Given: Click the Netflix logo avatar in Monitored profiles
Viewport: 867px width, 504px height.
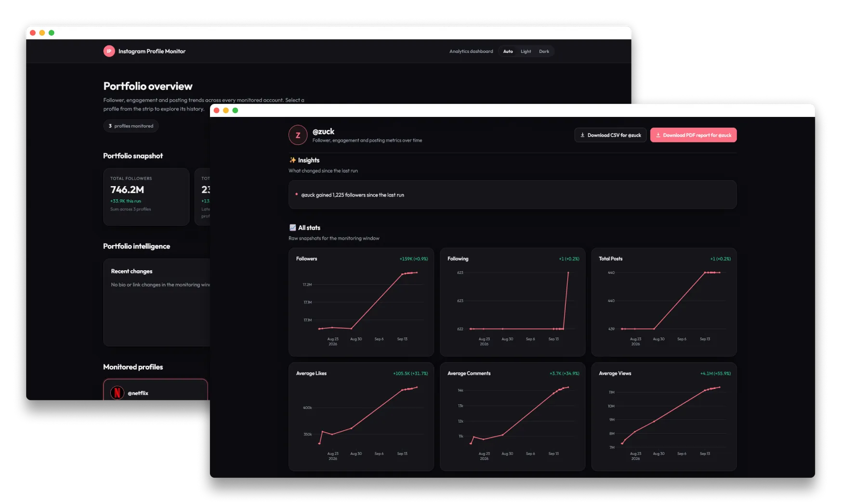Looking at the screenshot, I should pos(117,393).
